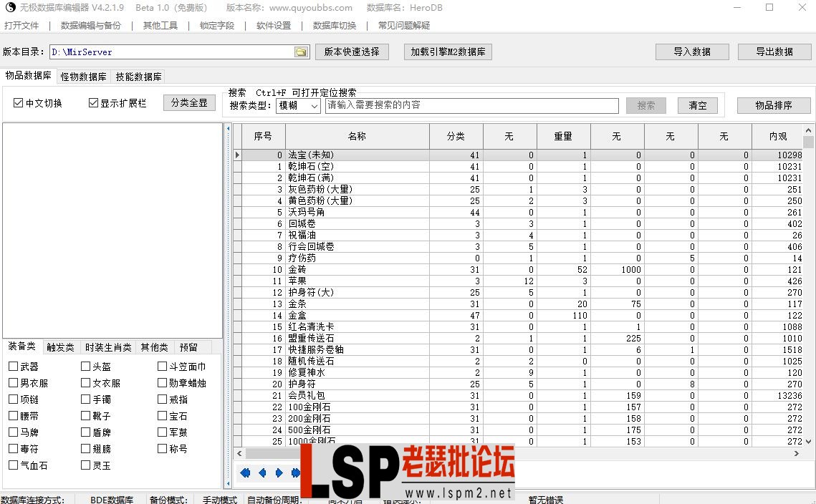The width and height of the screenshot is (816, 504).
Task: Click the folder browse icon beside version directory
Action: coord(302,52)
